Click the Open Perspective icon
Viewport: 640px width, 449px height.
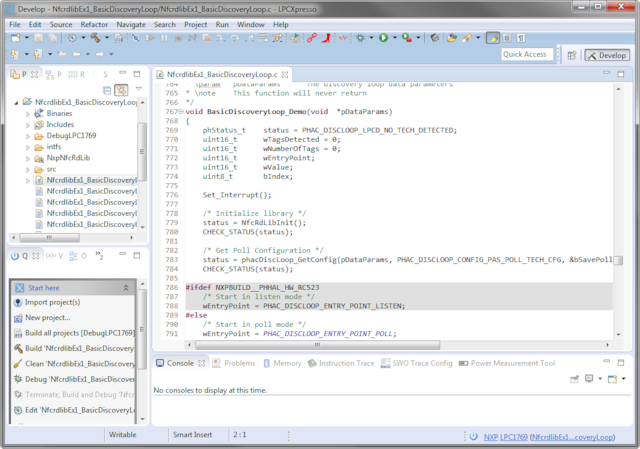[571, 55]
